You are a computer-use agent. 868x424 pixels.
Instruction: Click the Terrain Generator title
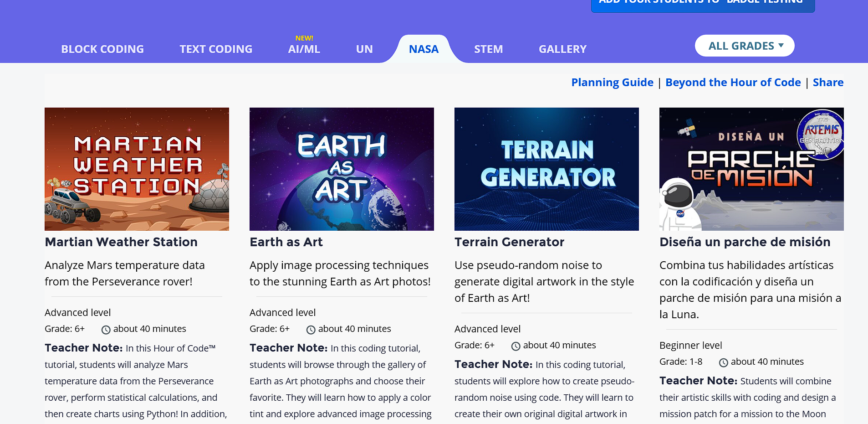[509, 242]
